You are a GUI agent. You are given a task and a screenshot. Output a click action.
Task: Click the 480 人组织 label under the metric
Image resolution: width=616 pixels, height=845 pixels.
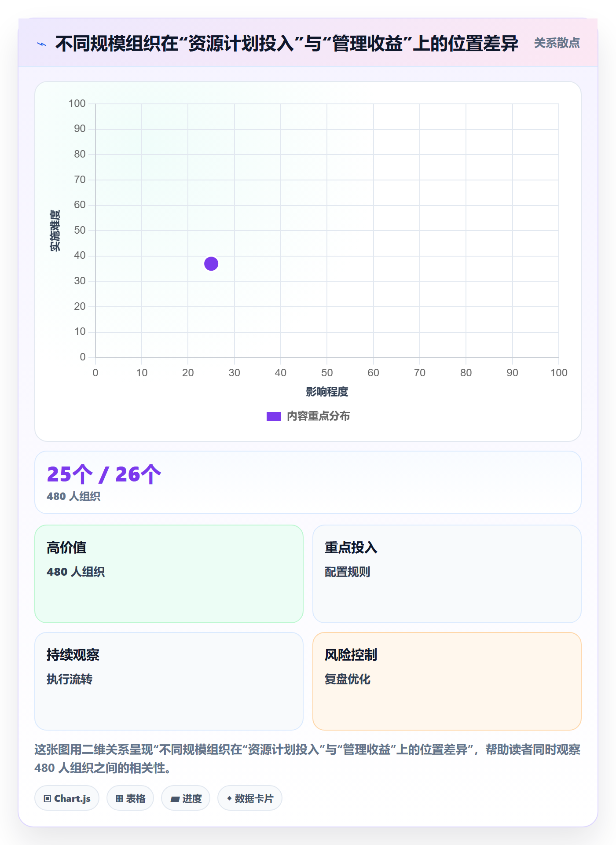(x=73, y=496)
